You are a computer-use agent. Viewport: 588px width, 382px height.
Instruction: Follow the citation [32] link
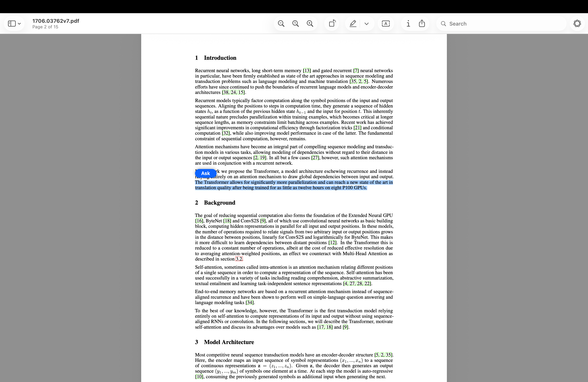(226, 133)
